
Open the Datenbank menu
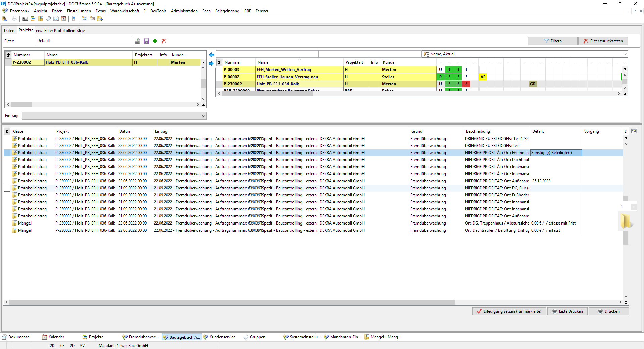[19, 11]
